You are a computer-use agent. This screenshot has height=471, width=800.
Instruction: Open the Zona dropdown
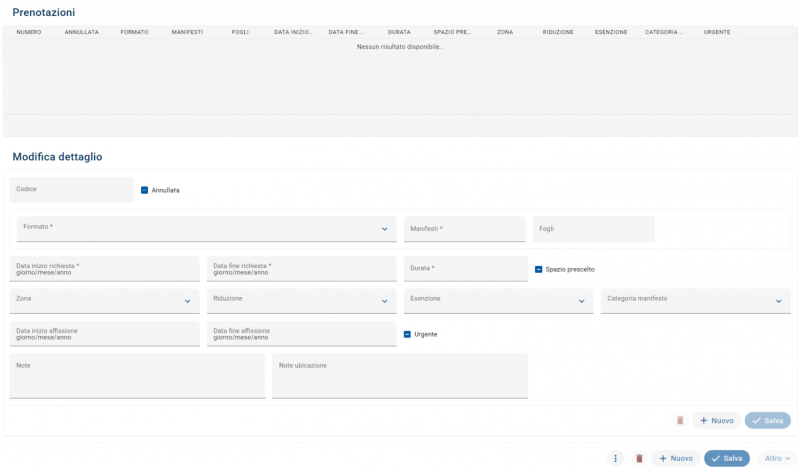click(x=187, y=301)
